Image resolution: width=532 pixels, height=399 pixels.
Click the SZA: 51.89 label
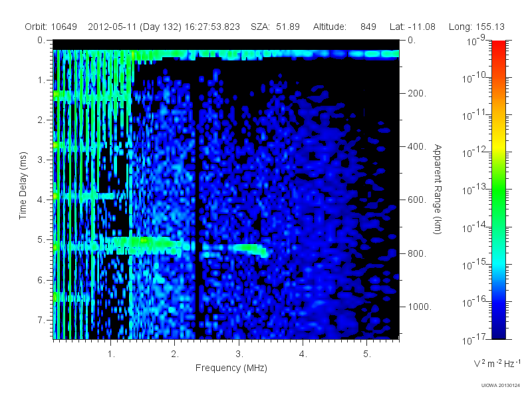point(275,27)
